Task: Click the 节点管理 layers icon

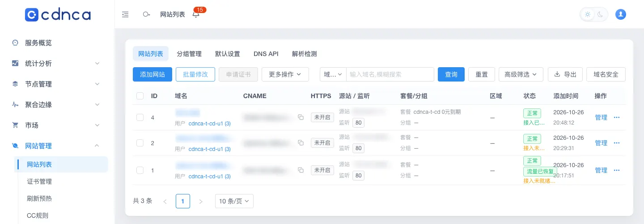Action: (15, 84)
